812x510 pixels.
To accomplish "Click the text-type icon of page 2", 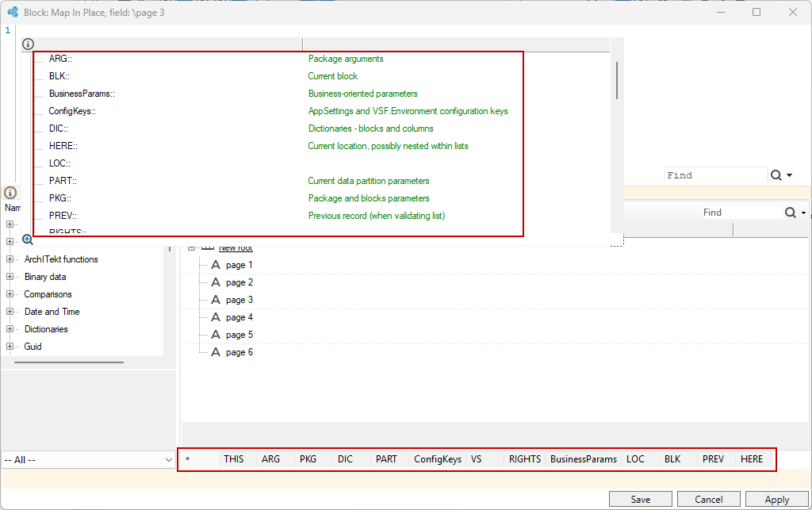I will coord(216,282).
